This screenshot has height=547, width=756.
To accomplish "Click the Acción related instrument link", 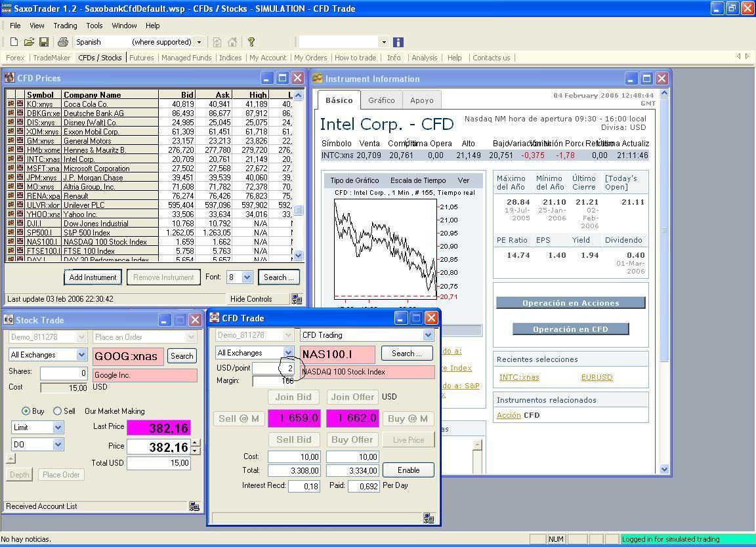I will tap(509, 415).
